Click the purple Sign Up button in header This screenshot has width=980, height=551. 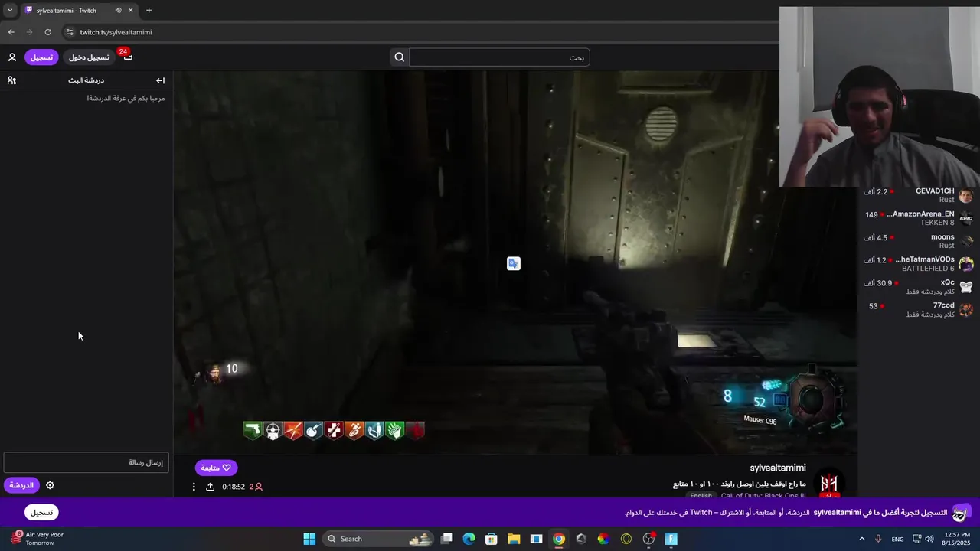coord(41,57)
